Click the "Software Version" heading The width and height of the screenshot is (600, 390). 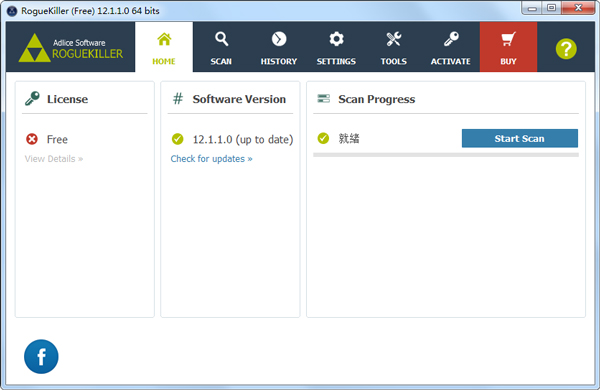(x=239, y=99)
